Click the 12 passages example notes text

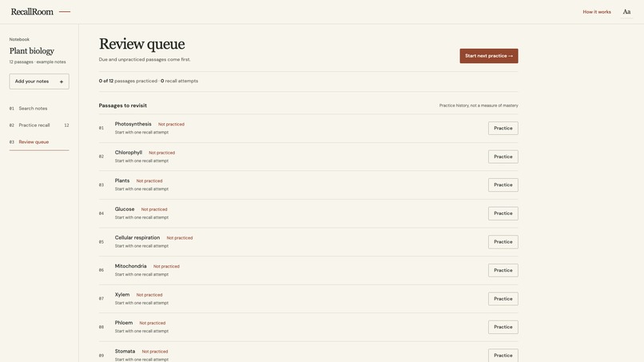point(38,62)
